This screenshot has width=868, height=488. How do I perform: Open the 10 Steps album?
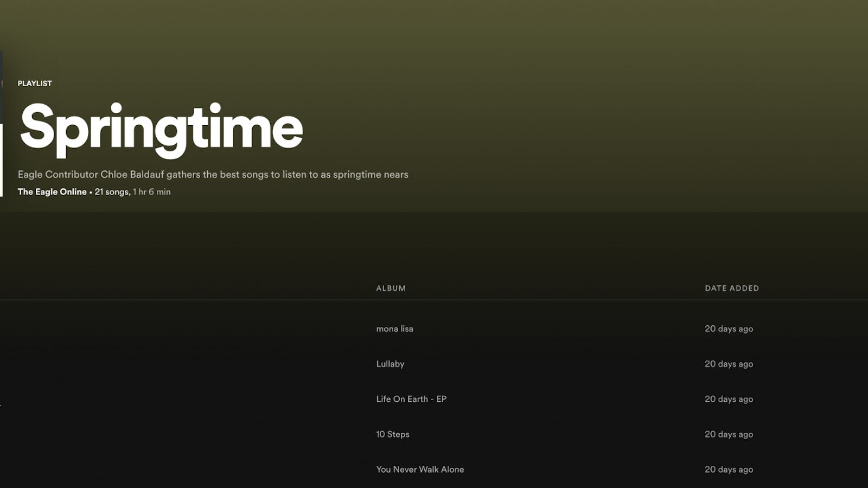click(x=393, y=434)
